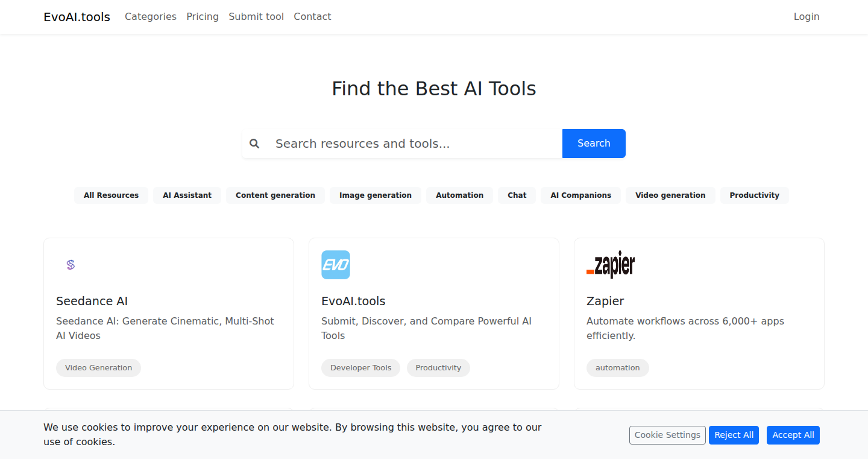Filter by Video generation category chip

(x=670, y=195)
